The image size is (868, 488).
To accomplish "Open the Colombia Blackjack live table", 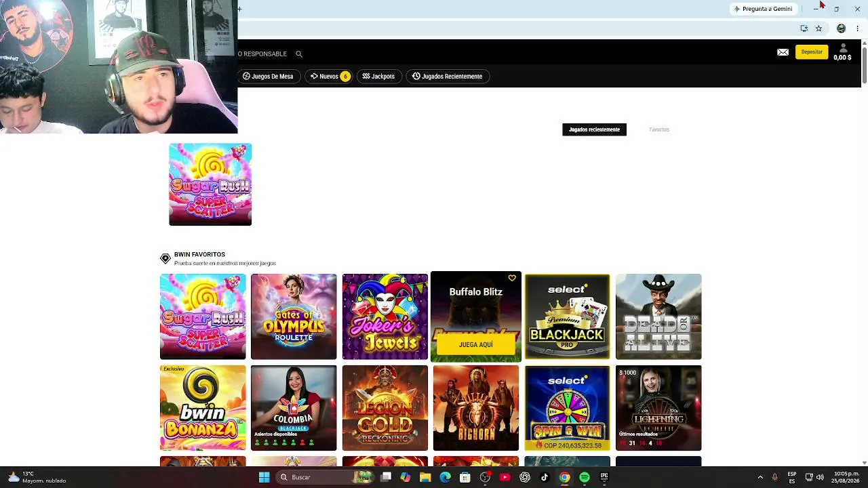I will coord(294,408).
